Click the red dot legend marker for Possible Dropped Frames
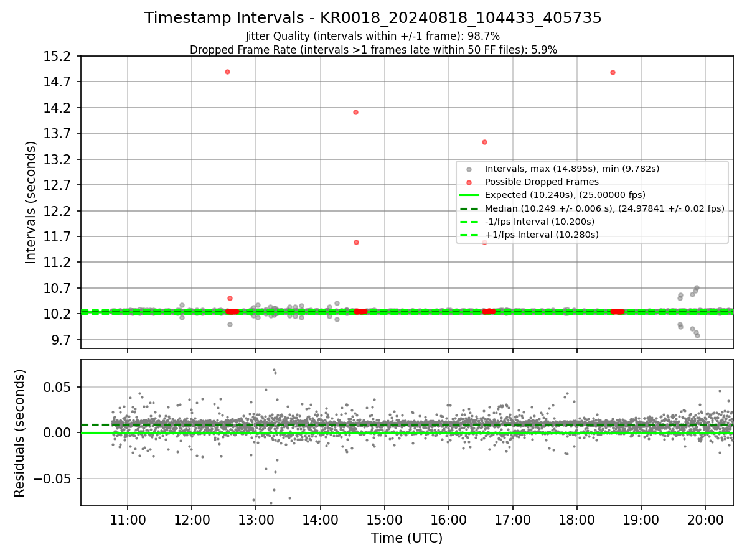 click(x=469, y=182)
